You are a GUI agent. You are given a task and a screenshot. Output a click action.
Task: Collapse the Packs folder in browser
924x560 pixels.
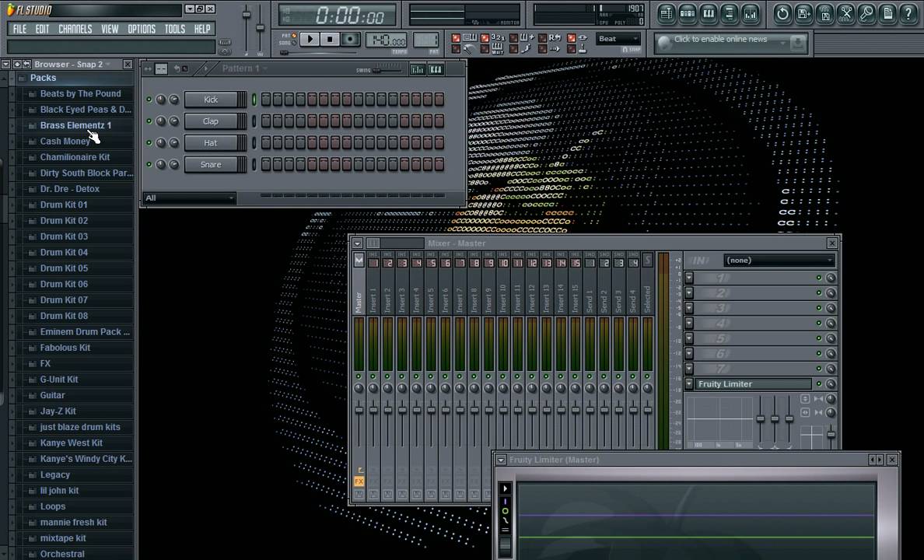pos(43,78)
